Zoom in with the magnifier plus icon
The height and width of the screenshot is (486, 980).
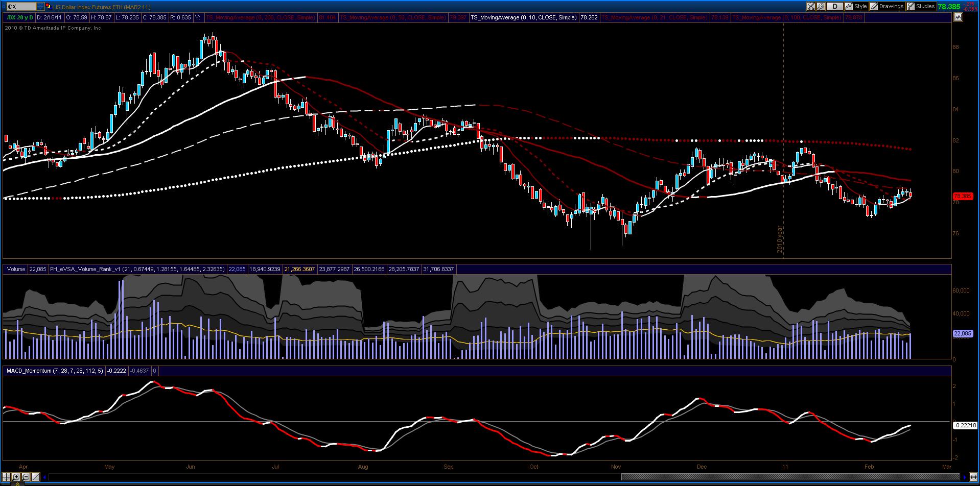pos(16,477)
